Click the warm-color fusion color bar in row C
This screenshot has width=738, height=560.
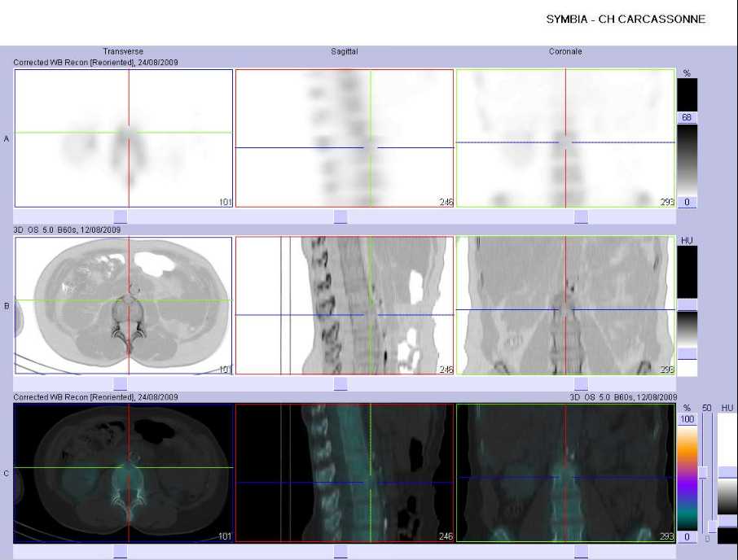click(x=687, y=478)
